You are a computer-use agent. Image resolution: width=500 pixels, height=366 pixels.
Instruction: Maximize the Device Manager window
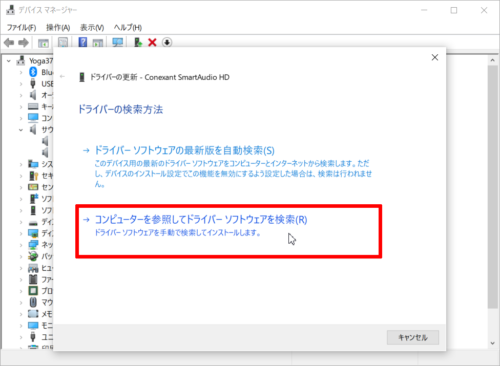(454, 10)
